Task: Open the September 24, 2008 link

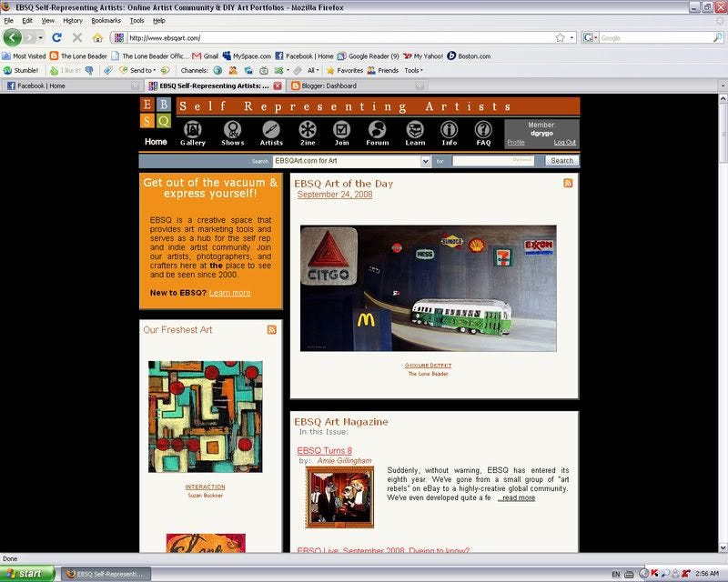Action: [335, 195]
